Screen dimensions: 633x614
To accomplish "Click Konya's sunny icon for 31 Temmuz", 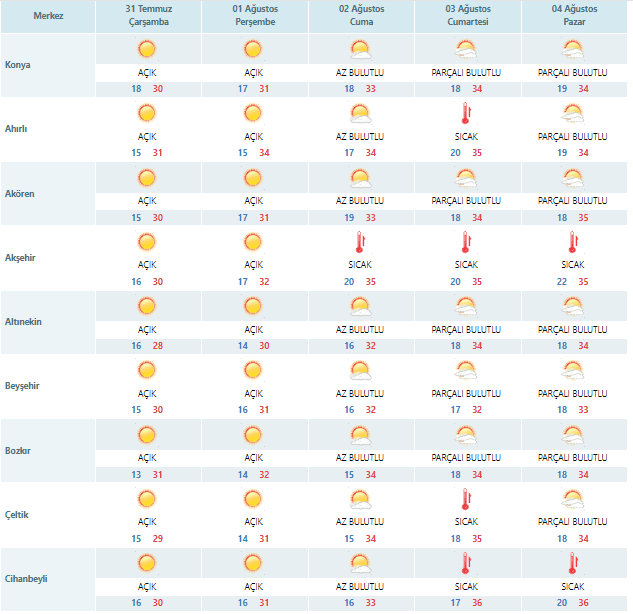I will pos(147,49).
